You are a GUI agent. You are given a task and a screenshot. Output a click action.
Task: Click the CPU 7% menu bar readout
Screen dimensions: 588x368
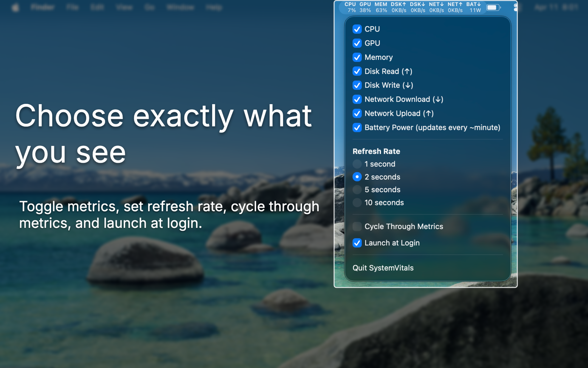(x=350, y=7)
